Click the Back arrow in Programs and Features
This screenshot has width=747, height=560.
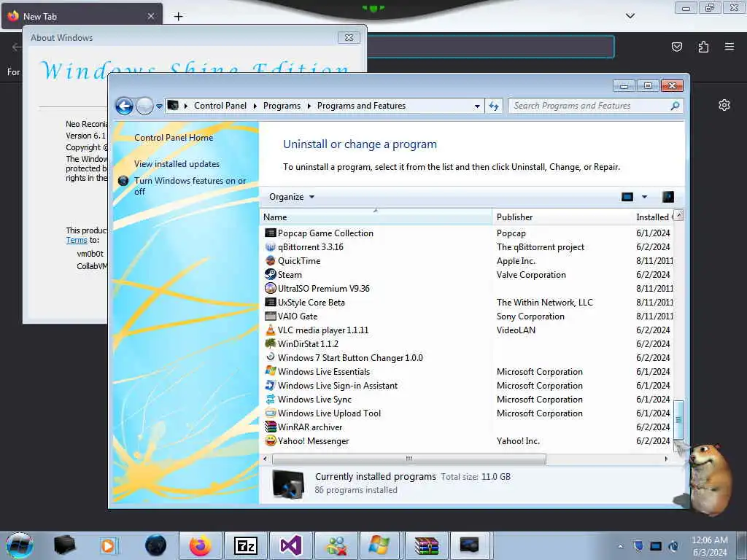coord(124,106)
